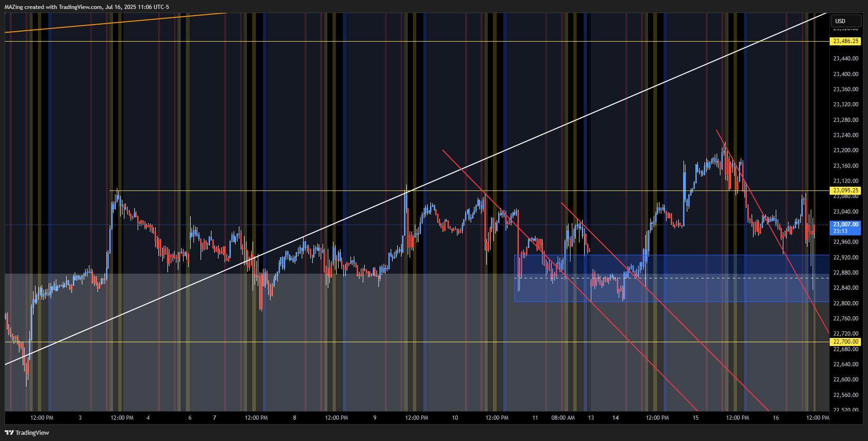
Task: Click date label 8 on time axis
Action: click(295, 418)
